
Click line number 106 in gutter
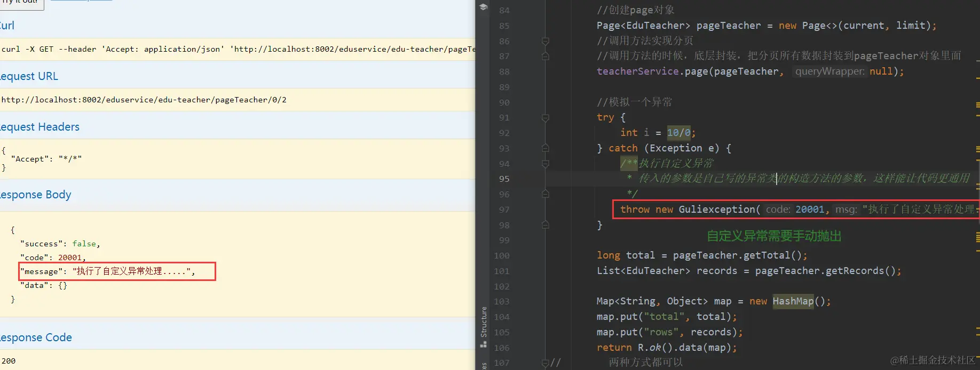click(x=502, y=348)
